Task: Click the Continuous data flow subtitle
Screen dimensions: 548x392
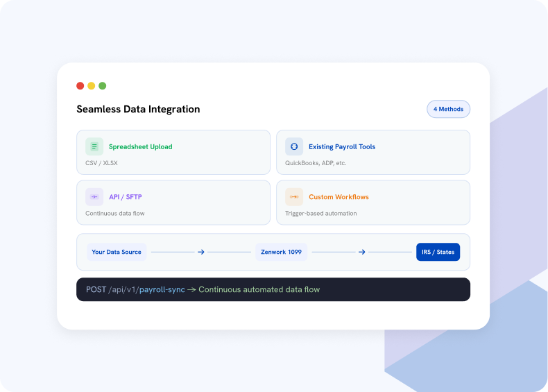Action: pyautogui.click(x=115, y=213)
